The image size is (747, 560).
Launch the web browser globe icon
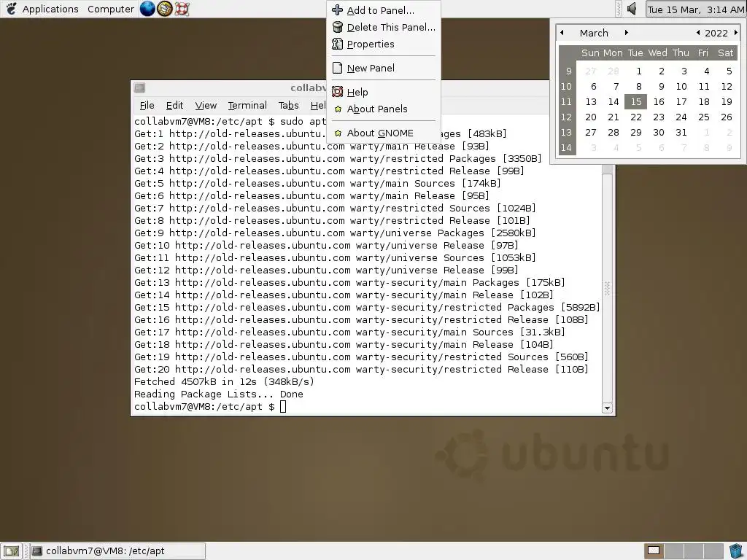[147, 9]
